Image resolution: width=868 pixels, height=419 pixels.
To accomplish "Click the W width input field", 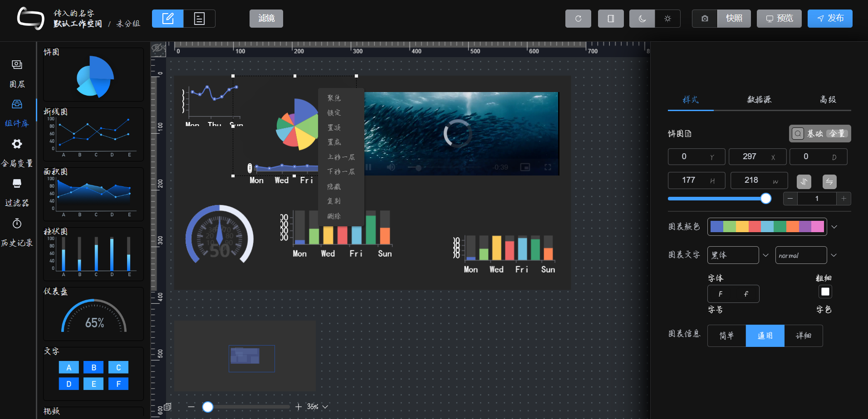I will tap(759, 180).
